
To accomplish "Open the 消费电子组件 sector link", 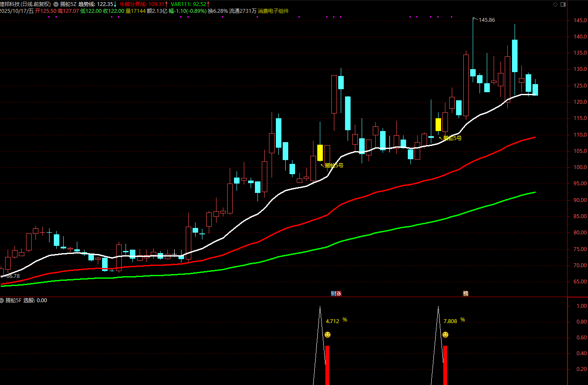I will pos(273,11).
